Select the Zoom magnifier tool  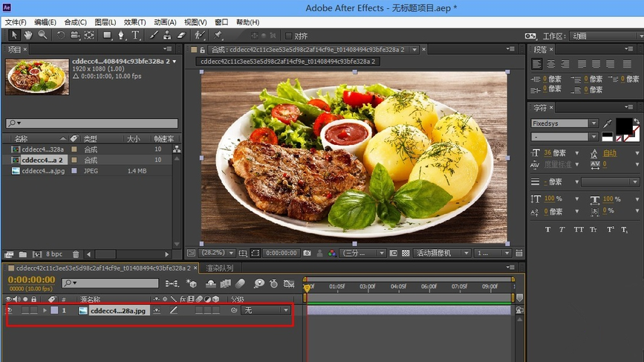click(x=42, y=35)
